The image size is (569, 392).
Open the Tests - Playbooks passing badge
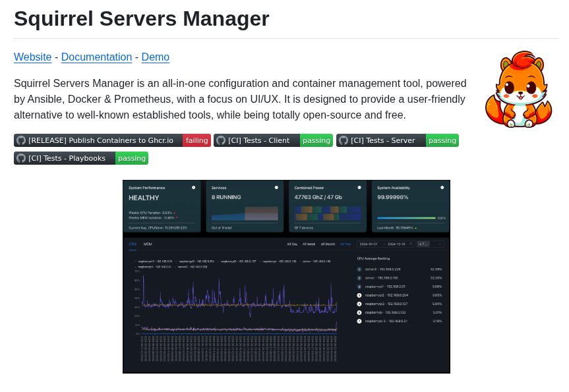(81, 158)
